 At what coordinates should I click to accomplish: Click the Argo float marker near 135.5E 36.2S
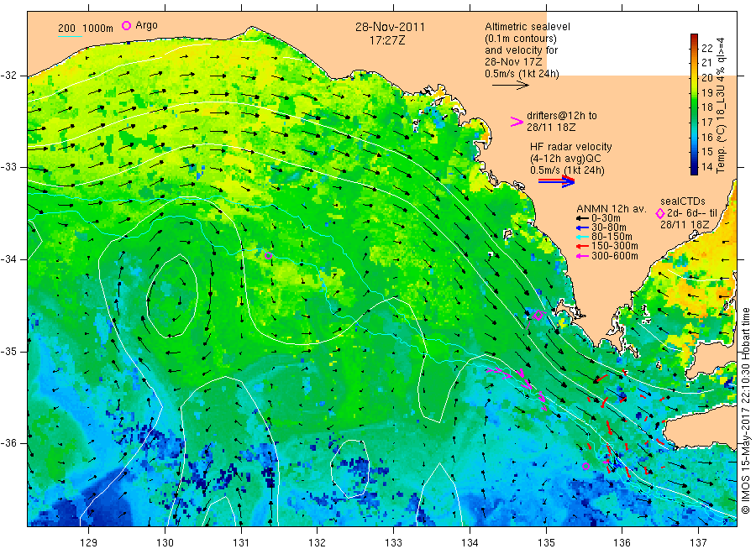click(x=585, y=466)
